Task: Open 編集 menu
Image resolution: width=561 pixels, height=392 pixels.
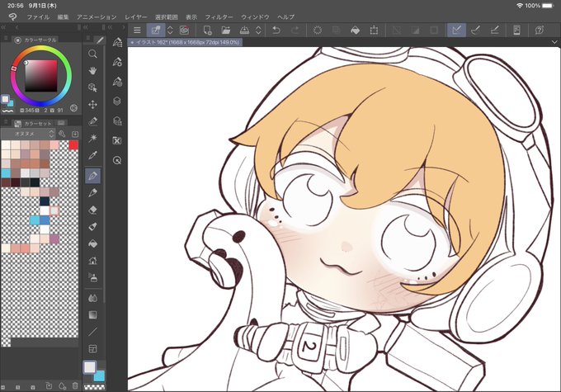Action: pyautogui.click(x=63, y=17)
